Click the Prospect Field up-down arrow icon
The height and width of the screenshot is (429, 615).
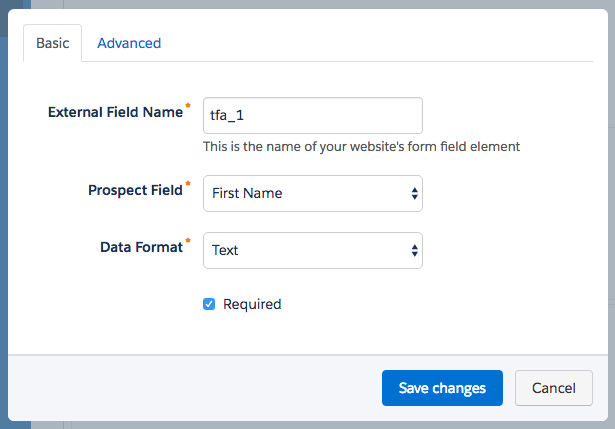[x=414, y=194]
